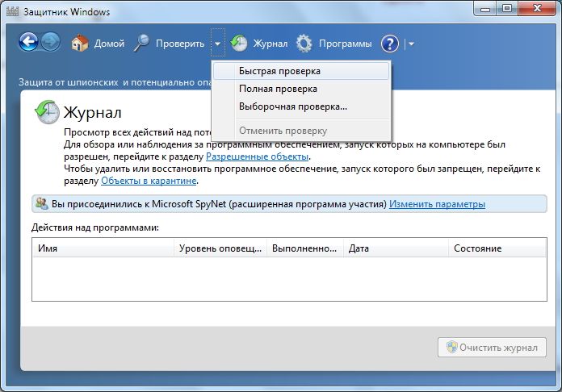Choose Полная проверка menu entry

(278, 89)
